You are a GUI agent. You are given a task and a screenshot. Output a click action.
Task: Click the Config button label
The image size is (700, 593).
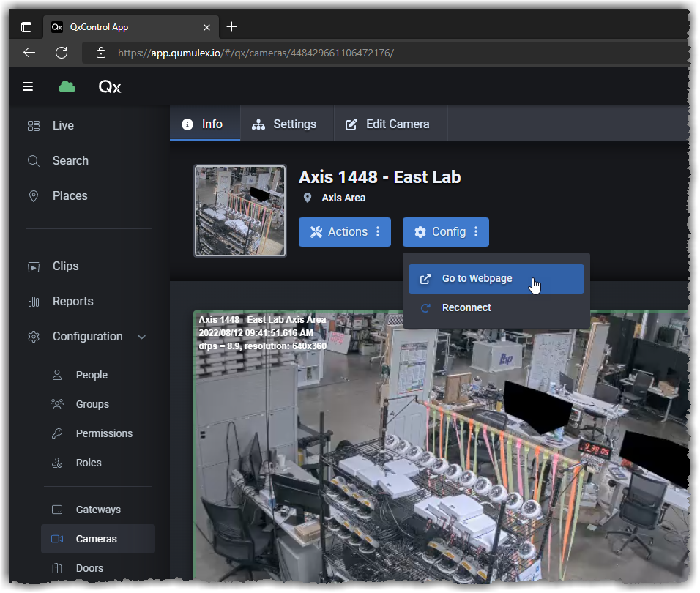449,231
